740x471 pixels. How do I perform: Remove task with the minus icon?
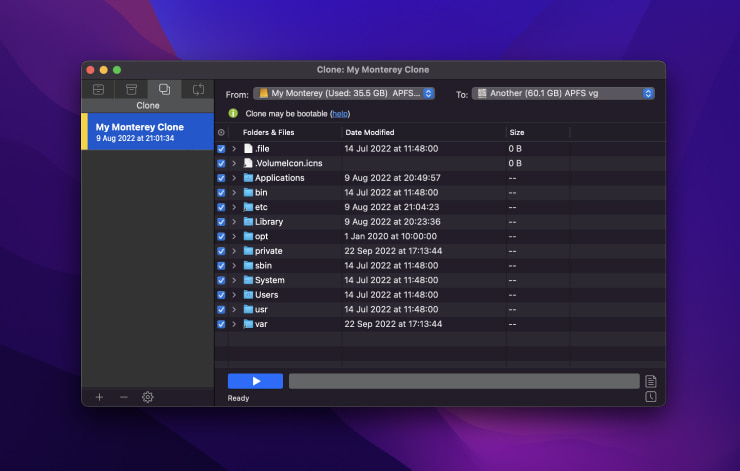tap(124, 397)
